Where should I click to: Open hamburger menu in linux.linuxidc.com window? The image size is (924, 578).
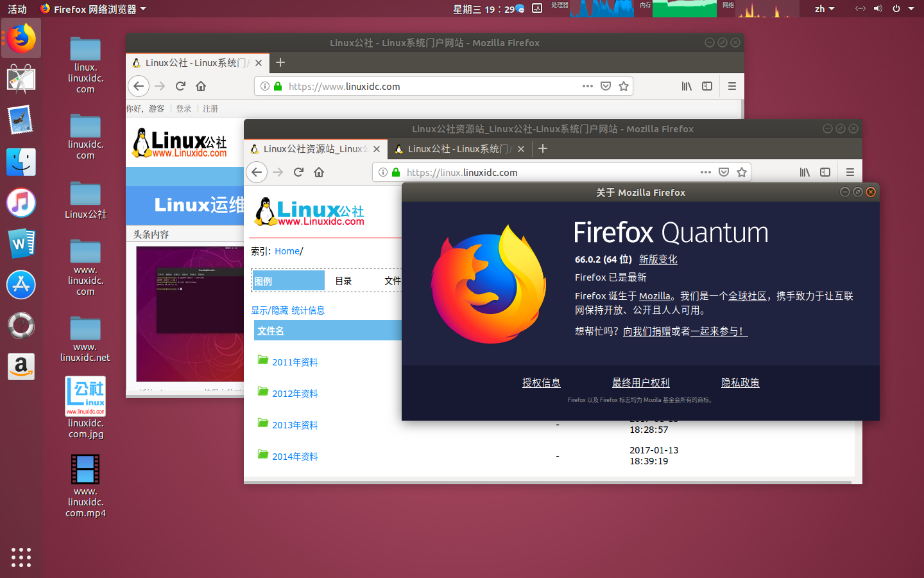pyautogui.click(x=850, y=172)
